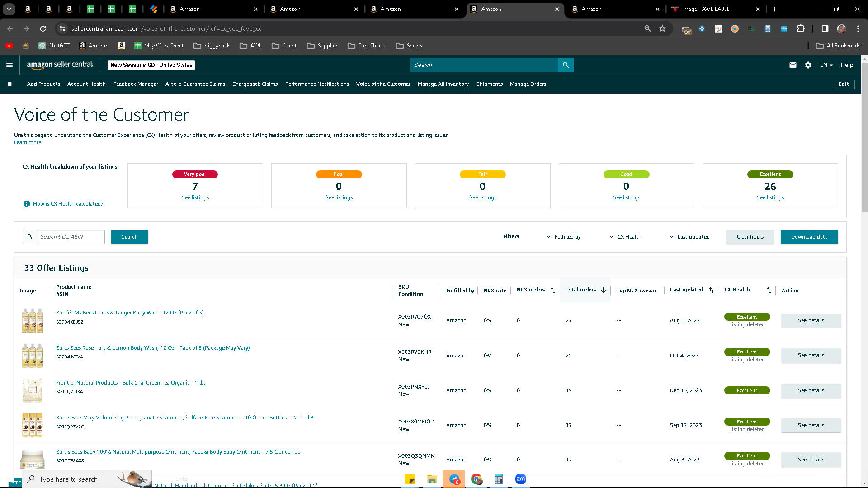Click the Windows taskbar search box

point(87,479)
